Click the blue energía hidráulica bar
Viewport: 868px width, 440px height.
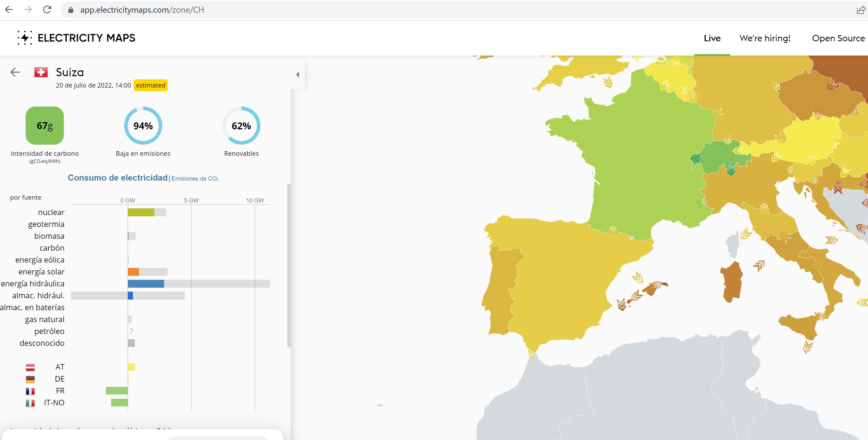(146, 284)
